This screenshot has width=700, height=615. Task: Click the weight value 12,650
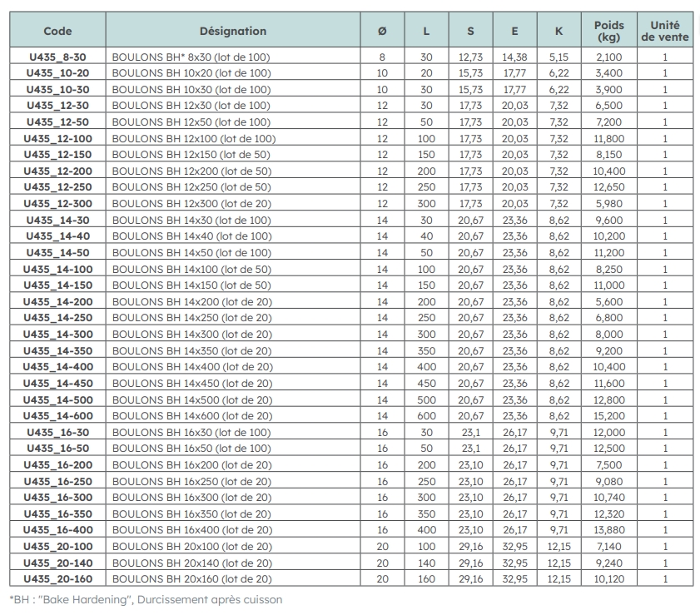608,187
